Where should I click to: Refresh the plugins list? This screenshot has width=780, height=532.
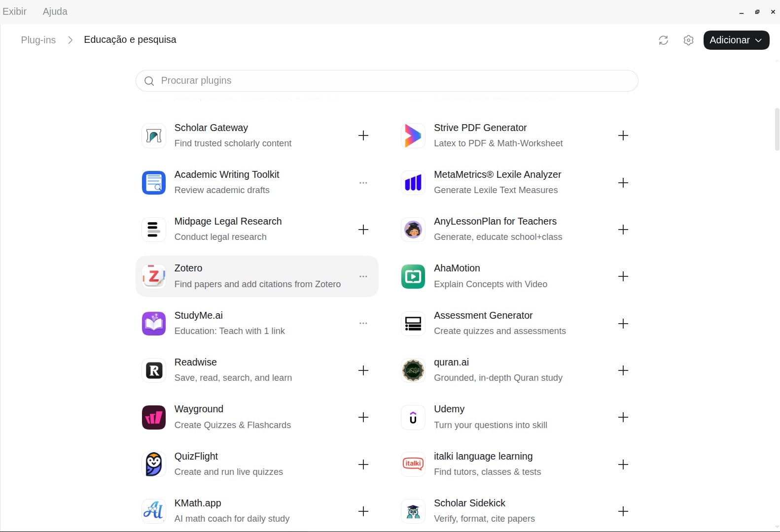[664, 40]
